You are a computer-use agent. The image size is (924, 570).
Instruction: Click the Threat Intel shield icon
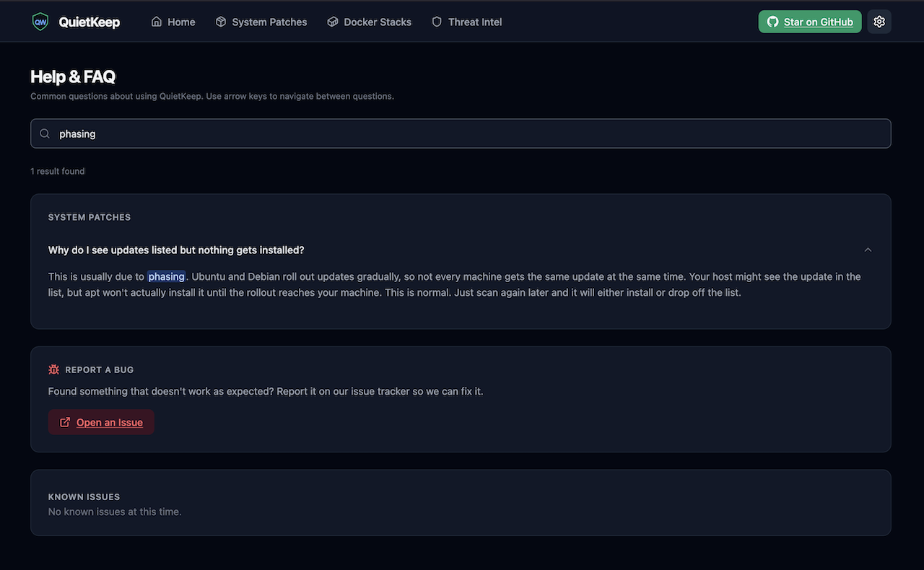437,22
